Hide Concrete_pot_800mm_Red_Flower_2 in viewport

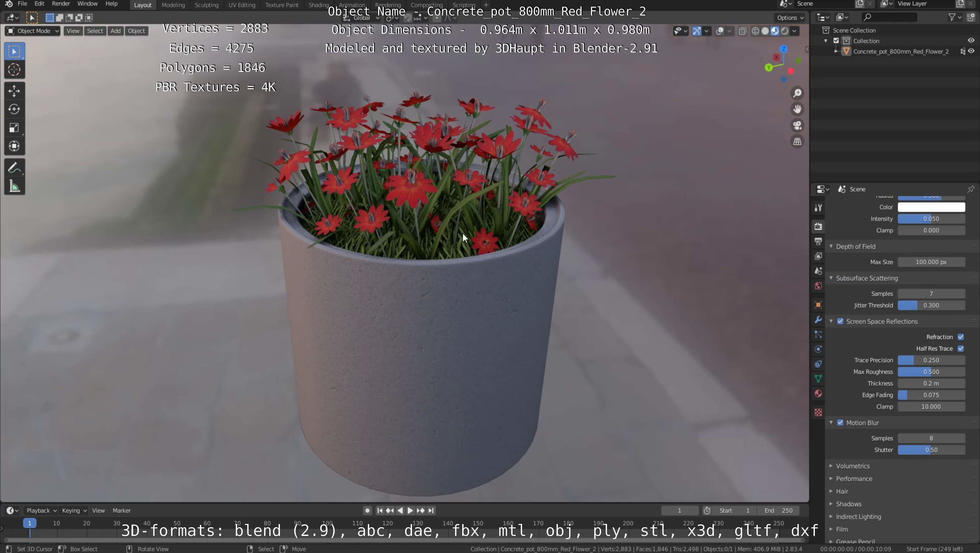click(x=971, y=51)
